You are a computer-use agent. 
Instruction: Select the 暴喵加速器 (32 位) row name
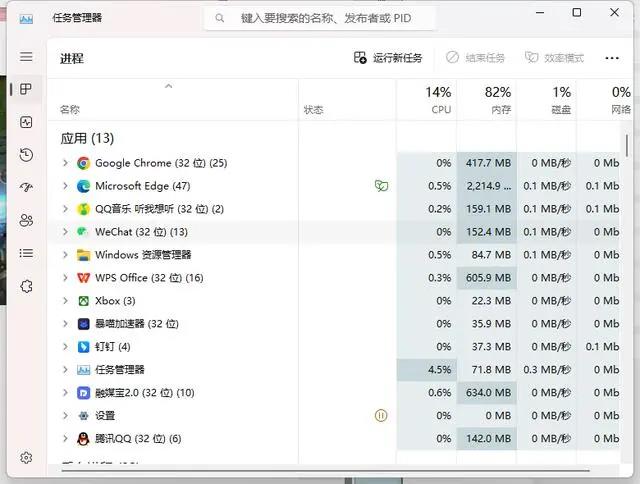137,324
